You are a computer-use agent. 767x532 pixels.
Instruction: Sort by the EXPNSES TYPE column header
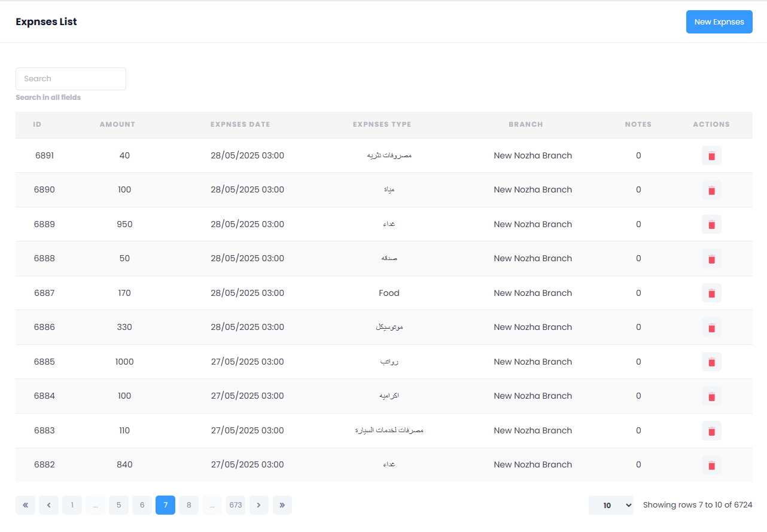(382, 124)
